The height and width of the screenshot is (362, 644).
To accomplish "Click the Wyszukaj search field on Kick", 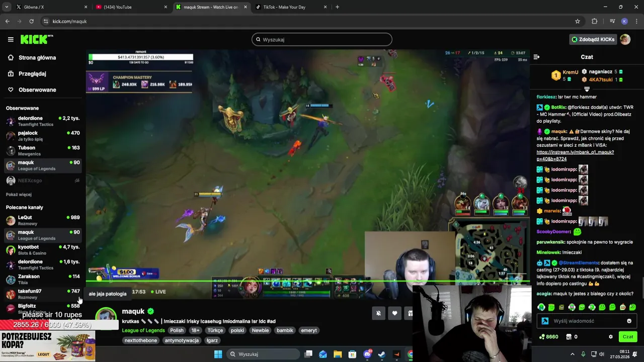I will [x=322, y=39].
